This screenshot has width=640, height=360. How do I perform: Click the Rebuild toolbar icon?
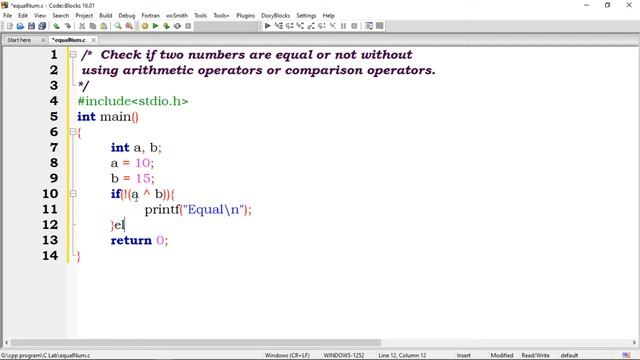pyautogui.click(x=177, y=26)
